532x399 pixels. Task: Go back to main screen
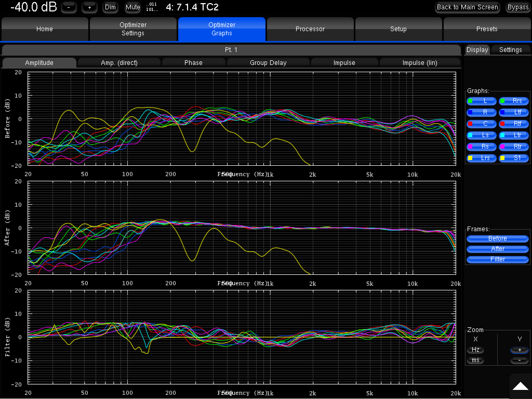(x=467, y=7)
